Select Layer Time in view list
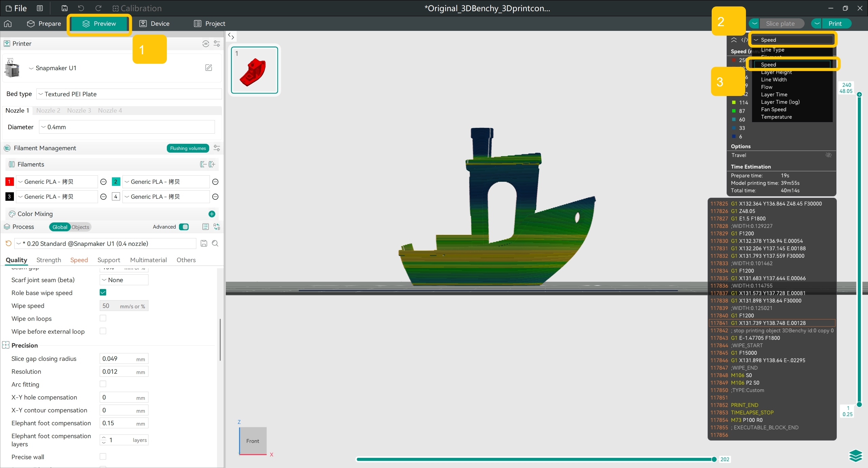The image size is (868, 468). [774, 94]
